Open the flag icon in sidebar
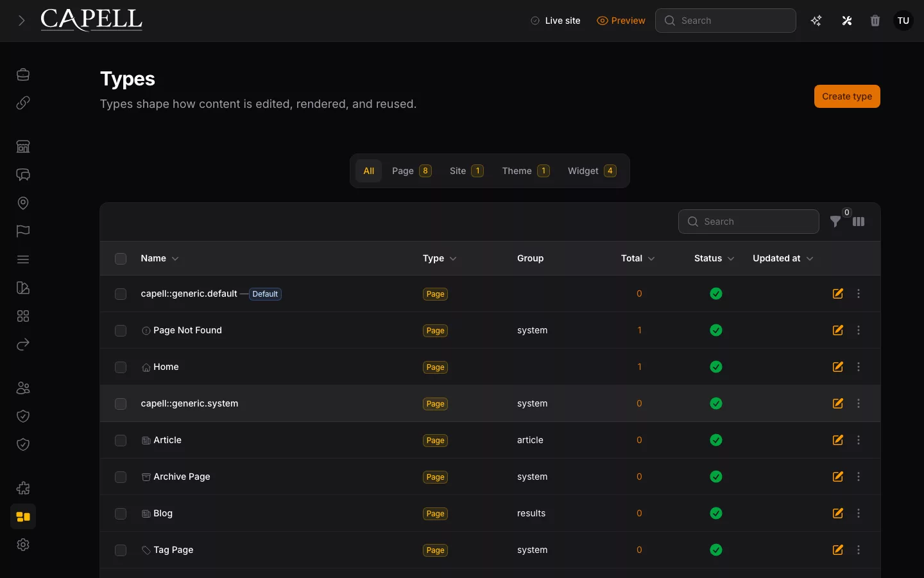The height and width of the screenshot is (578, 924). [x=23, y=231]
